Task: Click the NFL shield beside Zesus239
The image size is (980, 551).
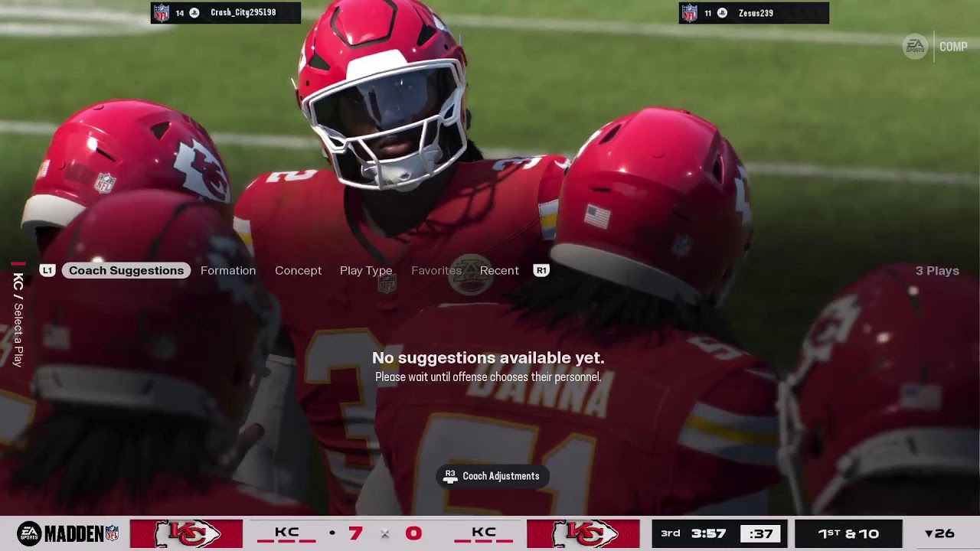Action: click(690, 13)
